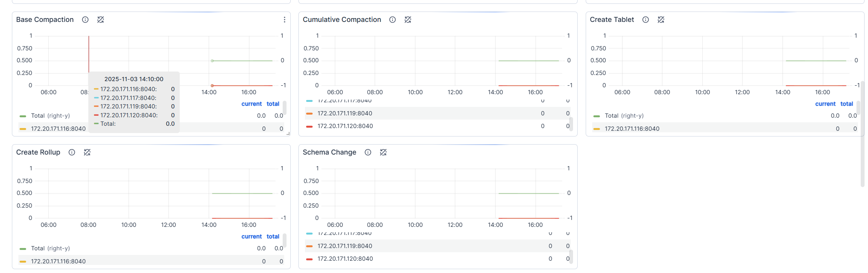Open the Create Rollup panel title menu
The height and width of the screenshot is (273, 868).
pyautogui.click(x=38, y=152)
